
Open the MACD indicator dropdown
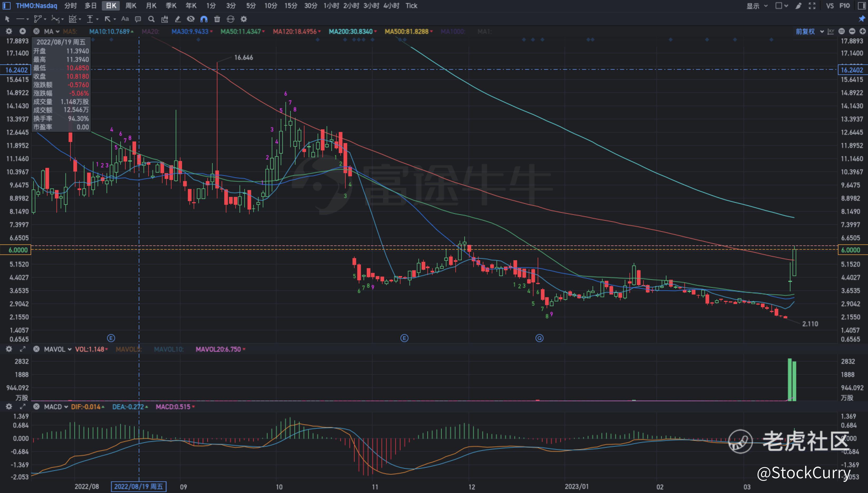coord(56,407)
